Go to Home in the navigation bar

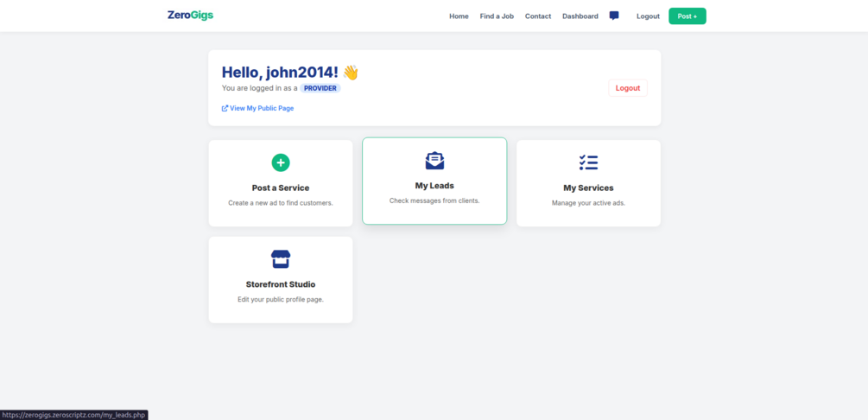point(459,16)
